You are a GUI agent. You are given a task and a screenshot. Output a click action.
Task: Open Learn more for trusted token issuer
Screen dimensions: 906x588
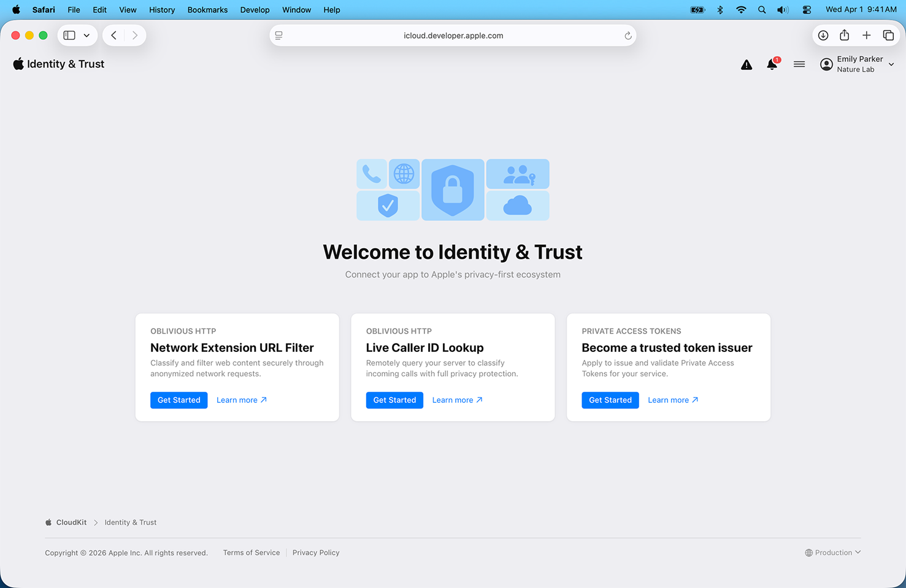[x=673, y=400]
